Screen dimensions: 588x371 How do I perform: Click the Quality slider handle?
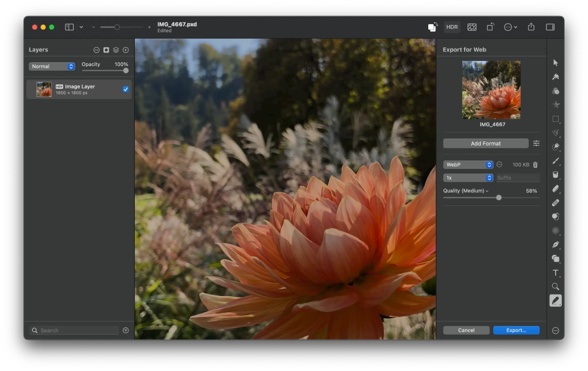pos(499,198)
